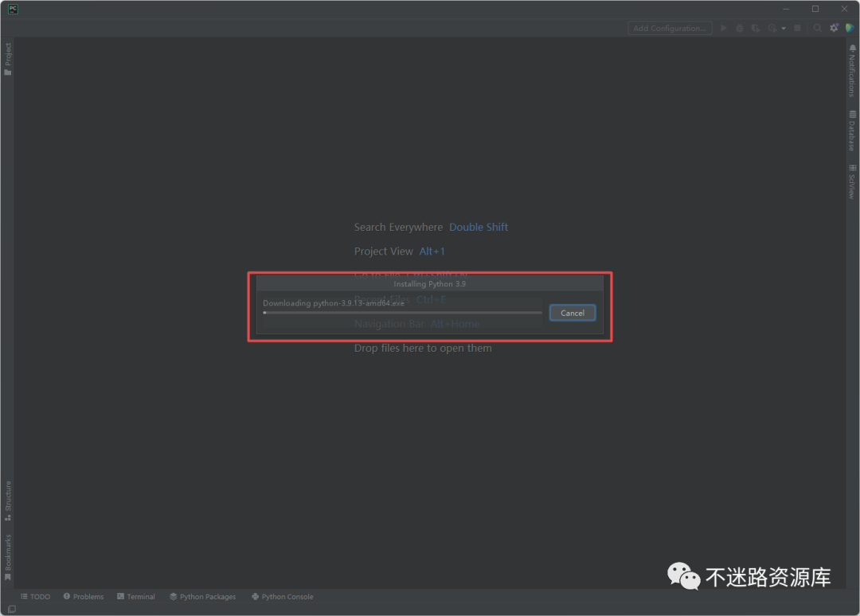
Task: Open the SciView side panel
Action: [852, 182]
